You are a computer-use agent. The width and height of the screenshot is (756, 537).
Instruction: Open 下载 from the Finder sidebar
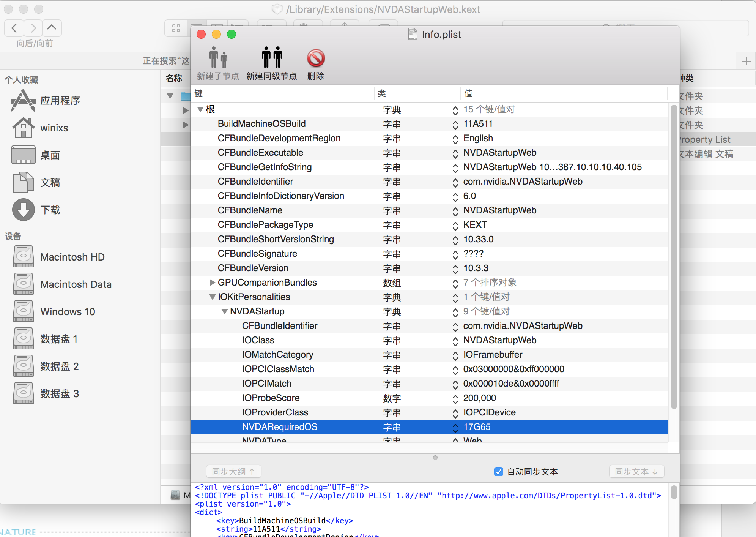[x=50, y=210]
